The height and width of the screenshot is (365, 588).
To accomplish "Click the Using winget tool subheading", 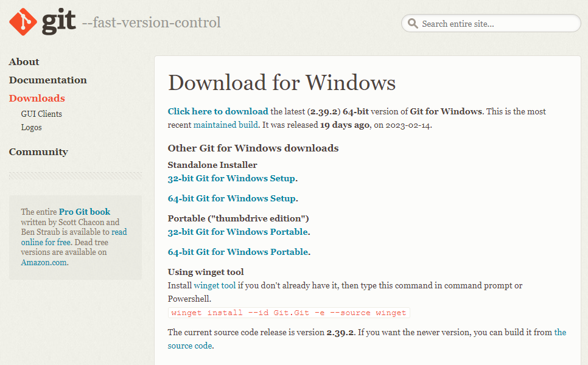I will tap(206, 272).
